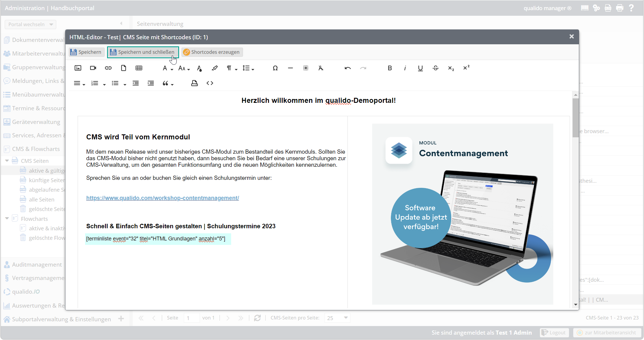Collapse the sidebar with arrow

[x=121, y=23]
